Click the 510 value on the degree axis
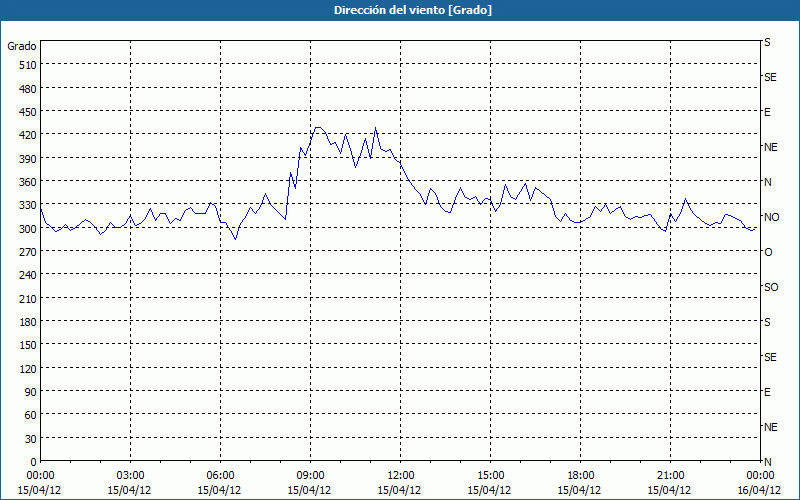 pos(29,65)
